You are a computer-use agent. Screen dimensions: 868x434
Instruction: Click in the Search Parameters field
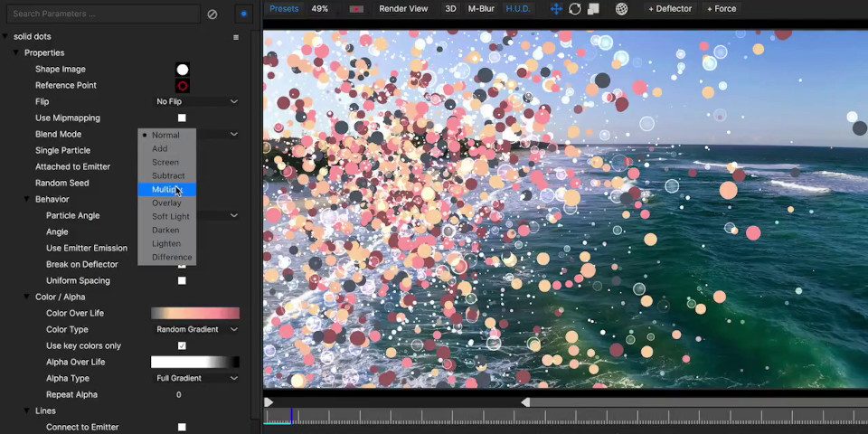[x=103, y=14]
